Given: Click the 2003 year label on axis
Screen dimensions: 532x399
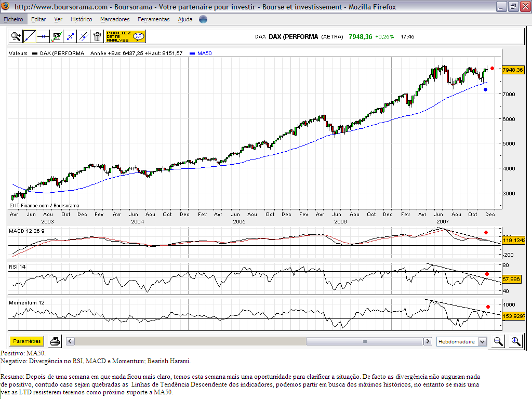Looking at the screenshot, I should [x=47, y=221].
